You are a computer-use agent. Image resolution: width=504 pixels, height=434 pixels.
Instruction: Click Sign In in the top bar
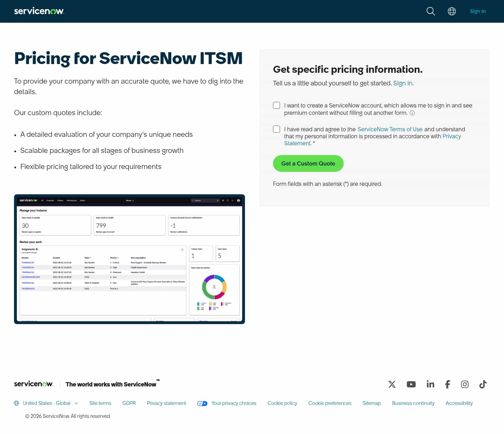(x=478, y=11)
